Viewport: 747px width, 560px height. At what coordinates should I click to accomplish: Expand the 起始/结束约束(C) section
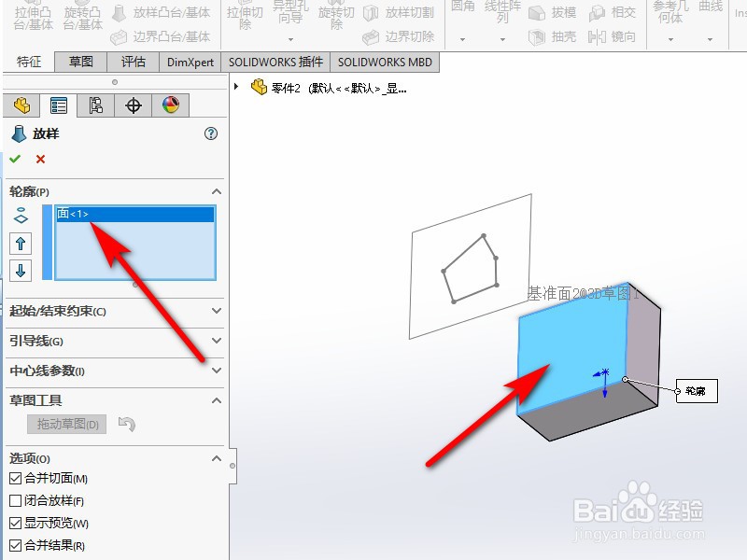click(x=217, y=311)
